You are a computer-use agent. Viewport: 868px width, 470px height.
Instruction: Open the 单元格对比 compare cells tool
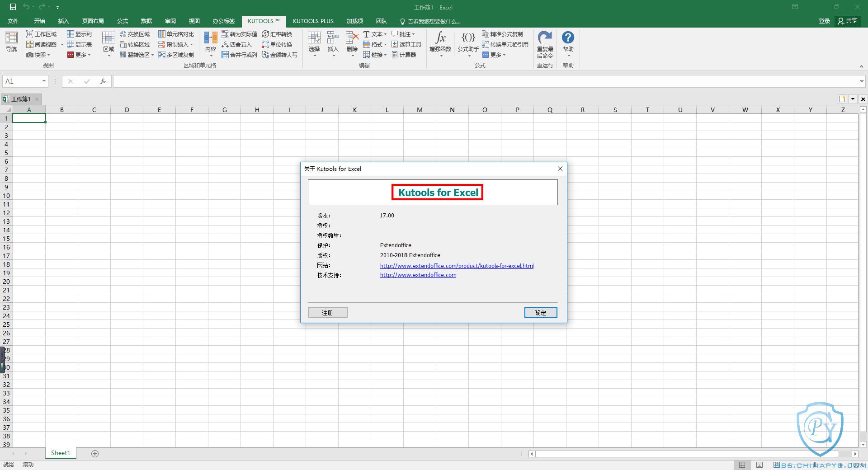pyautogui.click(x=176, y=34)
